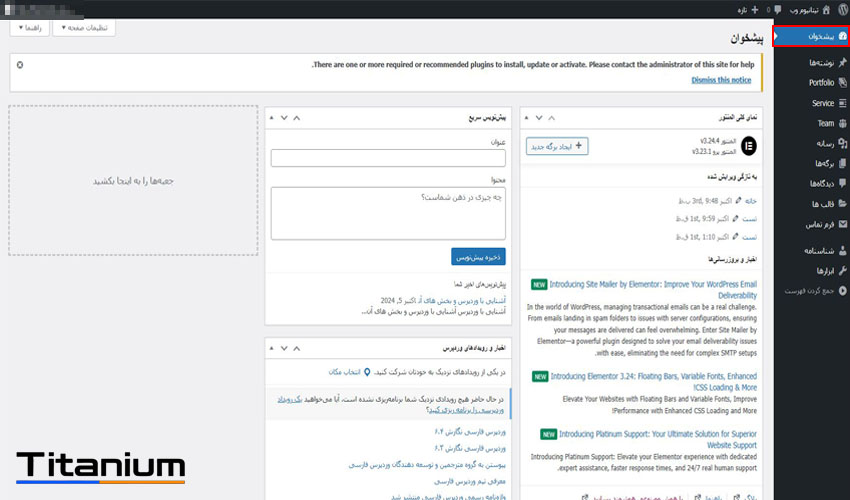Click the ذخیره پیش‌نویس save draft button

(478, 257)
